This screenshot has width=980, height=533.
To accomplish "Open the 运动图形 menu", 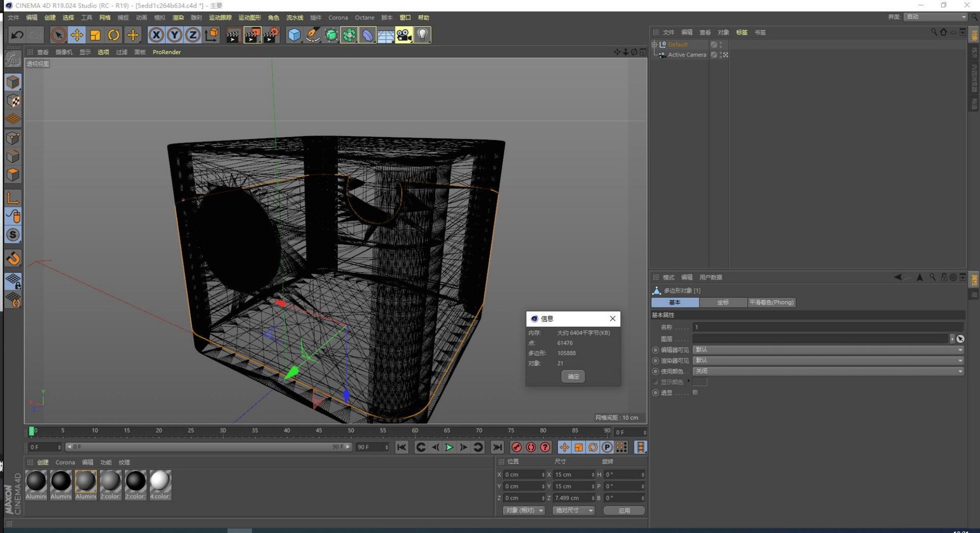I will (x=250, y=17).
